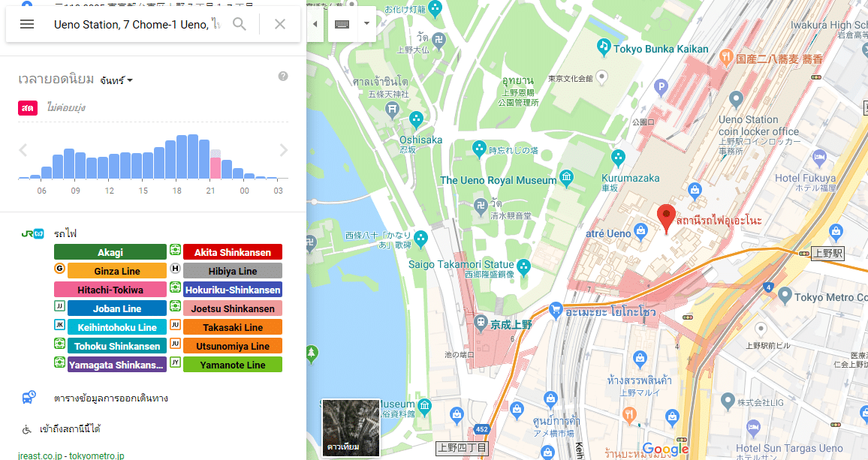Click The Ueno Royal Museum marker
Image resolution: width=868 pixels, height=460 pixels.
click(565, 179)
